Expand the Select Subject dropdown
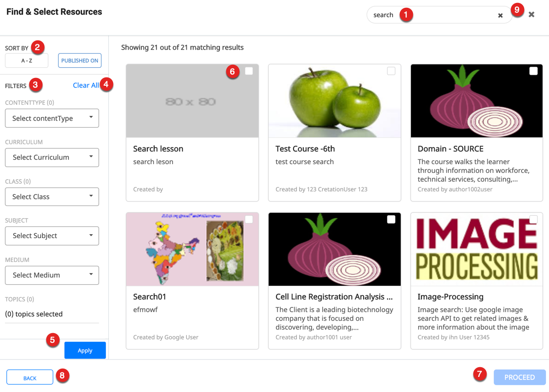This screenshot has height=392, width=549. click(52, 236)
